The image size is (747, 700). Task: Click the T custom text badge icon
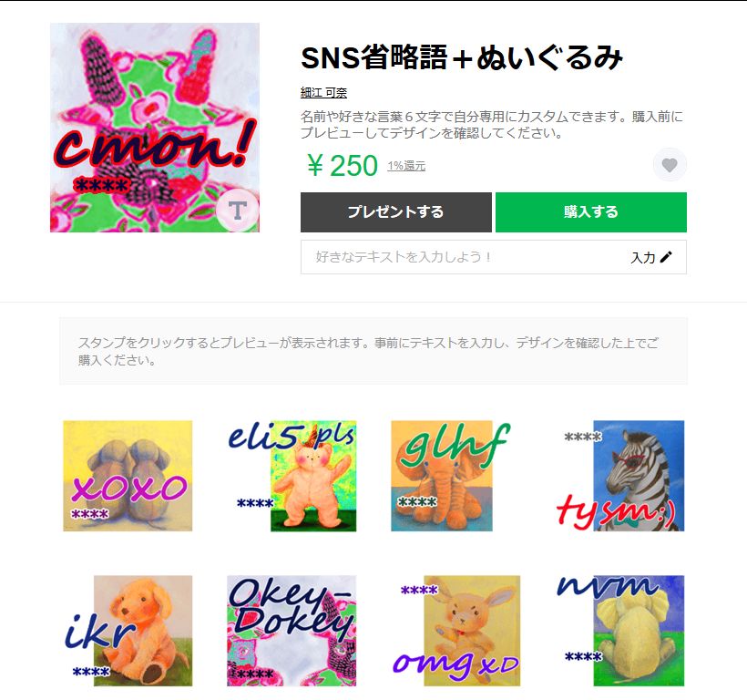pos(237,210)
